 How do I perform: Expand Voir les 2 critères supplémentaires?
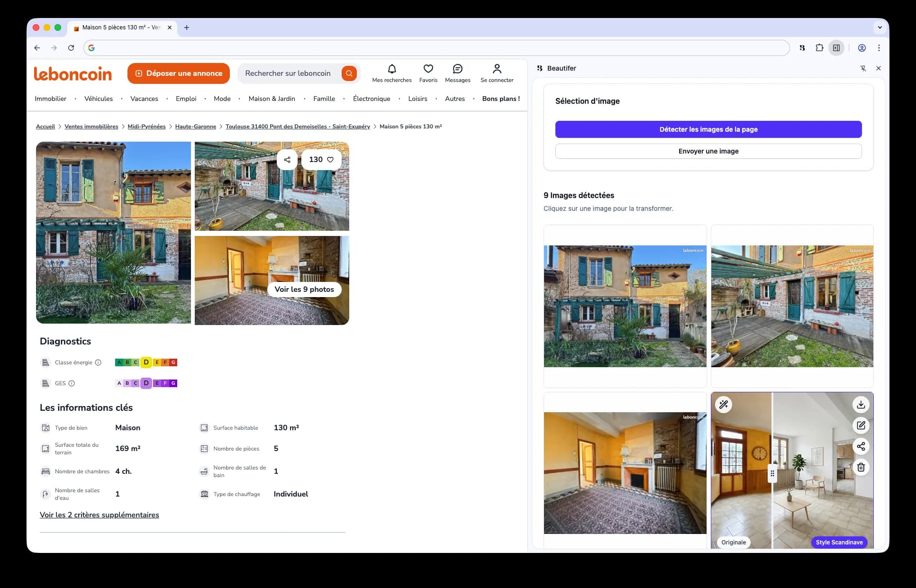99,515
